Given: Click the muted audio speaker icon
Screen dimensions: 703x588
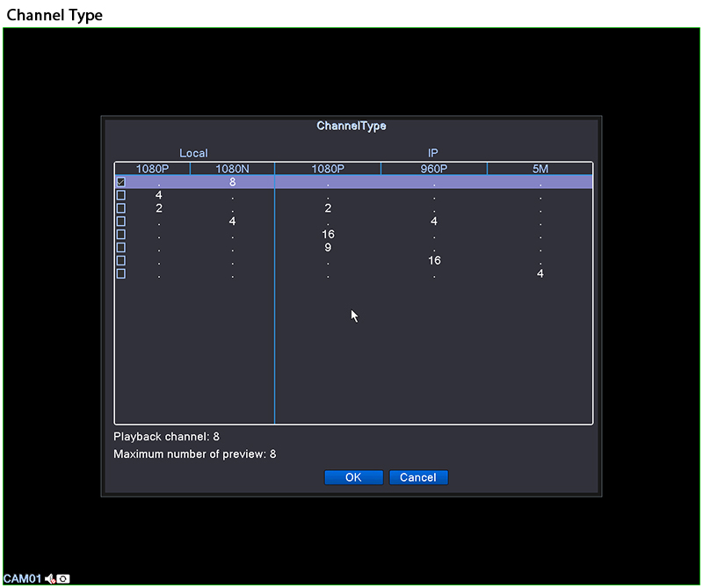Looking at the screenshot, I should tap(50, 578).
